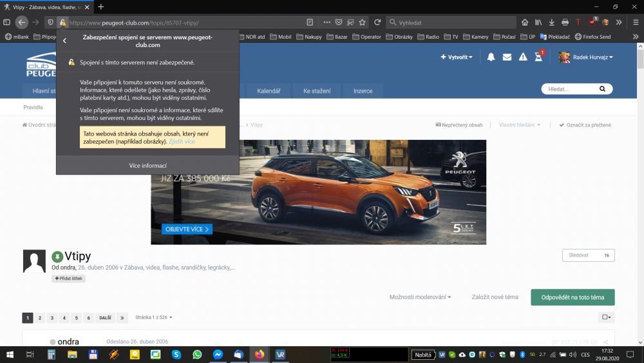
Task: Open Nepřečtený obsah link
Action: pos(459,125)
